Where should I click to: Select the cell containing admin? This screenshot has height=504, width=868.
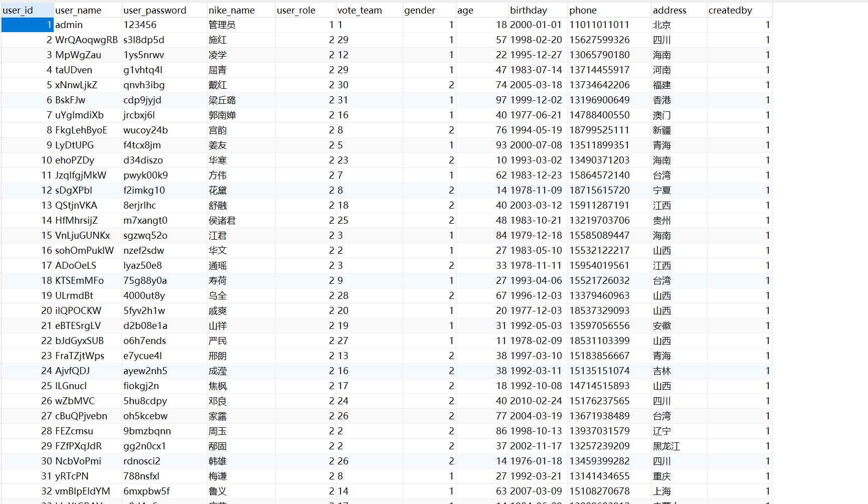(87, 25)
